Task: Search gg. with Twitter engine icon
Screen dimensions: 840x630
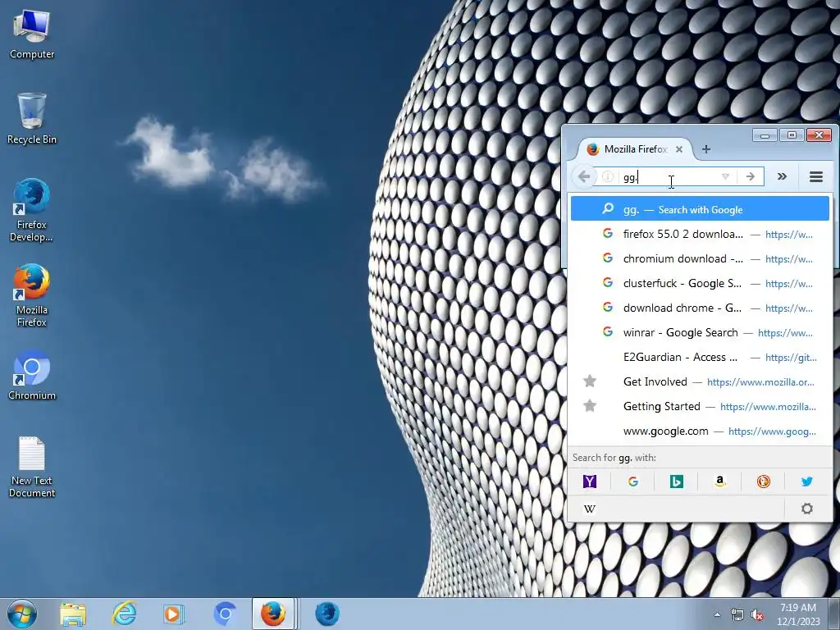Action: point(807,481)
